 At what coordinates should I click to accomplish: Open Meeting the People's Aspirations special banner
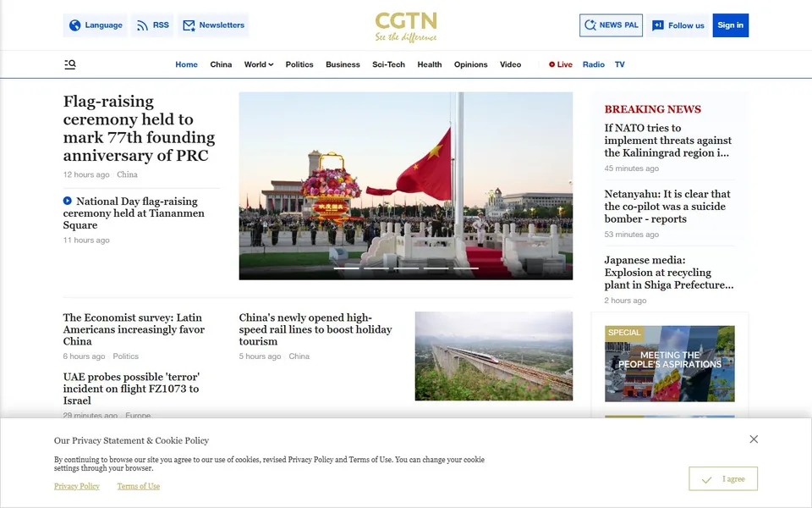click(669, 363)
